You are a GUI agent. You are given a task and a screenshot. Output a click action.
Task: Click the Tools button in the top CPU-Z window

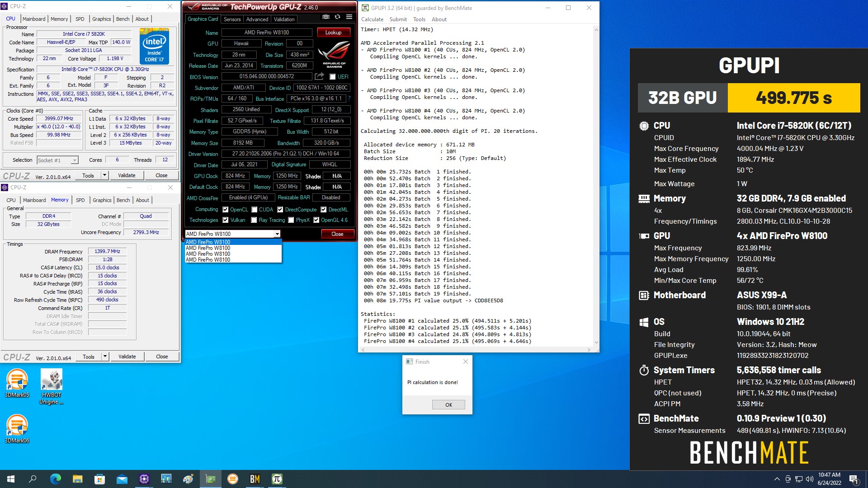point(88,175)
